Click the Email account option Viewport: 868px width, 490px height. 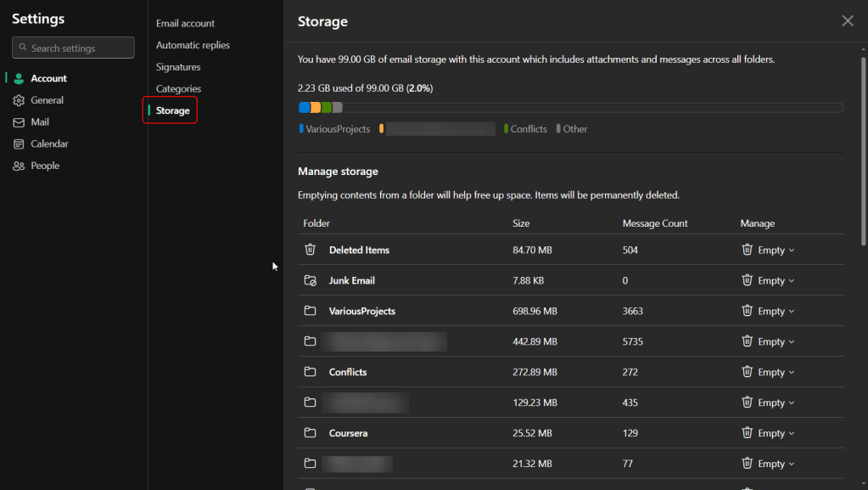tap(185, 23)
